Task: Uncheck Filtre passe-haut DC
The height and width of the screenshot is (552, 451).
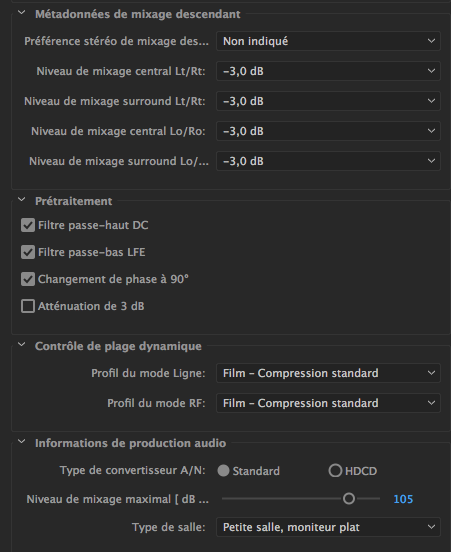Action: click(28, 225)
